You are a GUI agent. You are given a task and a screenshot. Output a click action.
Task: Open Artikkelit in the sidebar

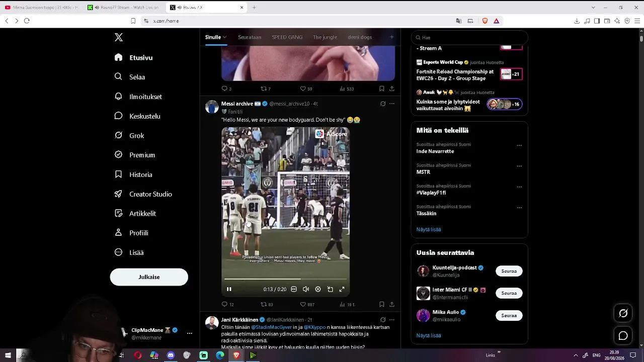click(x=135, y=214)
